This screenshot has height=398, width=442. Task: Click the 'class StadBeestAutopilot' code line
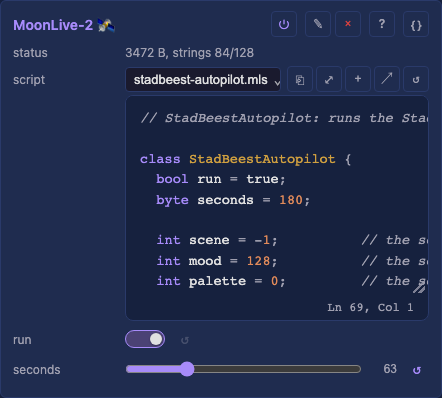[x=245, y=159]
